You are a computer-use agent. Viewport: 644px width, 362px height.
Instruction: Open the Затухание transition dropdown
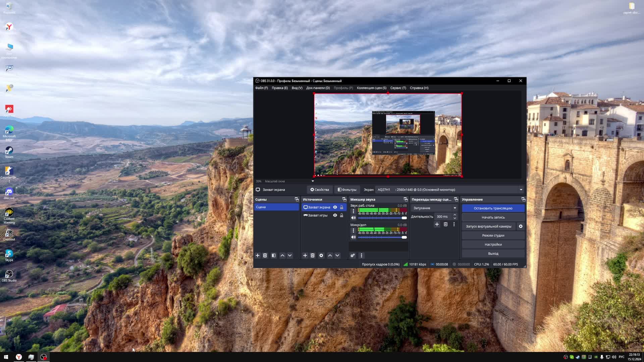434,208
